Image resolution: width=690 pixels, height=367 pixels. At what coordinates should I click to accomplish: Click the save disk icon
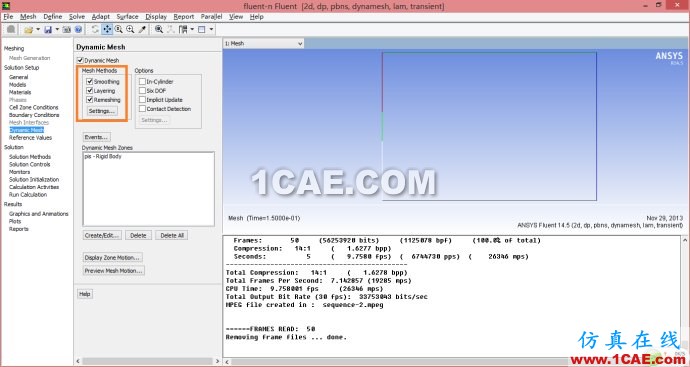click(48, 29)
